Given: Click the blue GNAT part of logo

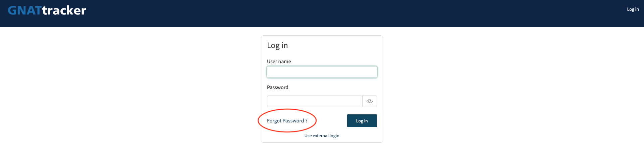Looking at the screenshot, I should (x=25, y=10).
